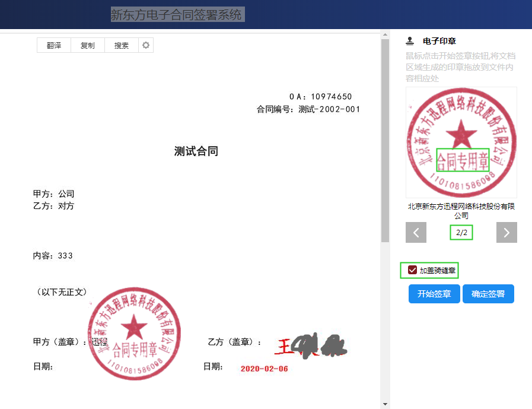Select the red seal placed on the contract
Screen dimensions: 532x409
point(135,333)
